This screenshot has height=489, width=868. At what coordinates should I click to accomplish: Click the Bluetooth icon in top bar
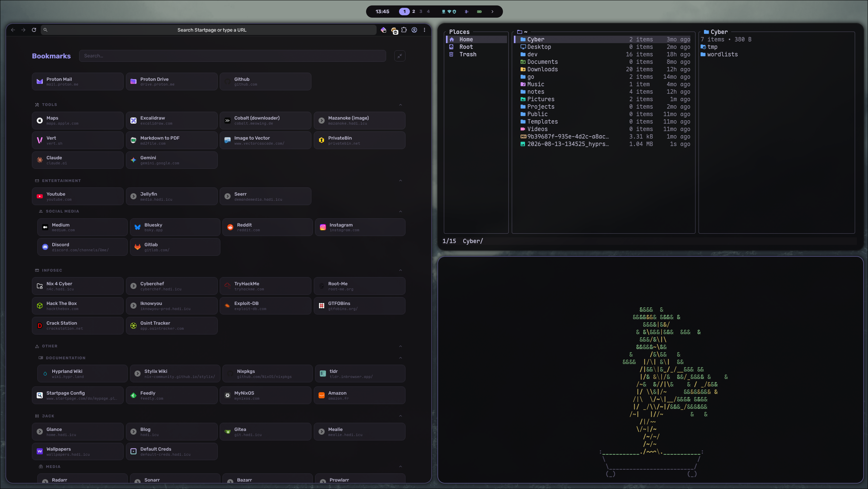[x=467, y=12]
